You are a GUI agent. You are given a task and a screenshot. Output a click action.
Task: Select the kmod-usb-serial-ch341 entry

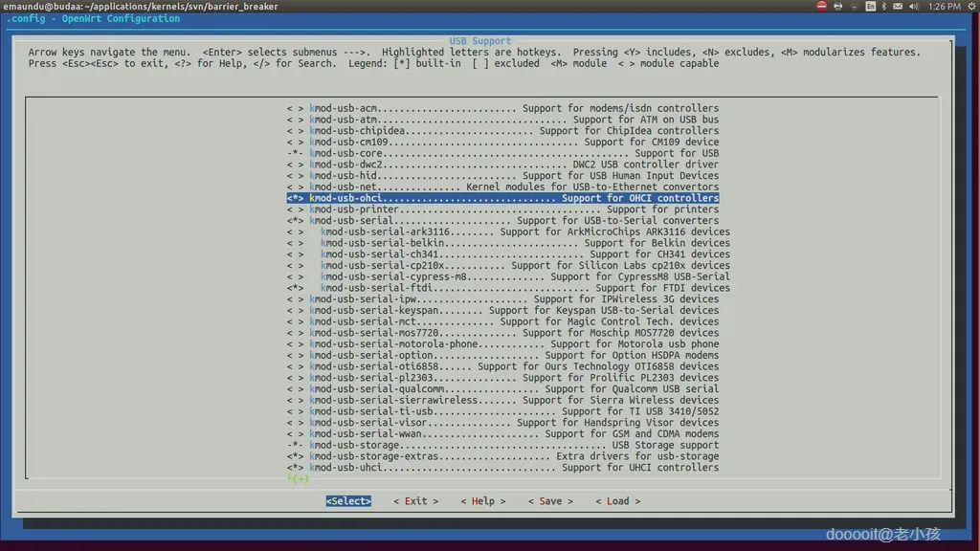[508, 254]
